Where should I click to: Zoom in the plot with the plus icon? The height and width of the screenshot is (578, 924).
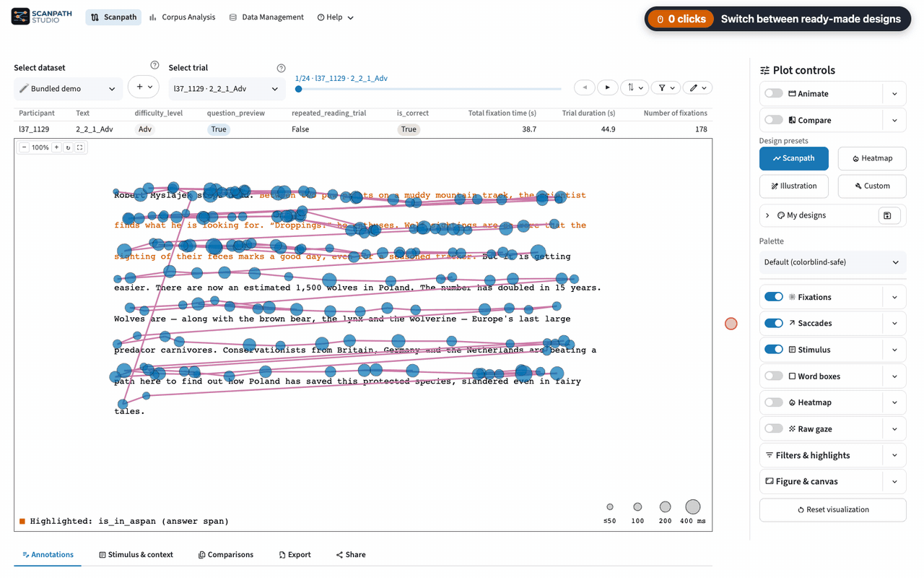(x=56, y=147)
